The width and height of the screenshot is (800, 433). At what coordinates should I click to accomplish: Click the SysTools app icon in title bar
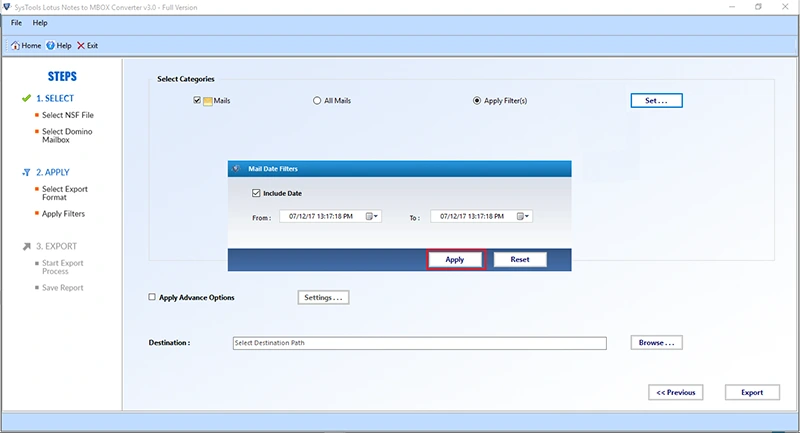pos(7,7)
